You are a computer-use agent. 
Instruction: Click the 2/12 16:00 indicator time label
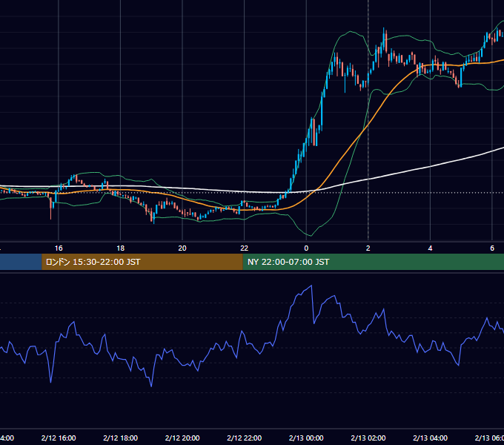click(x=59, y=438)
